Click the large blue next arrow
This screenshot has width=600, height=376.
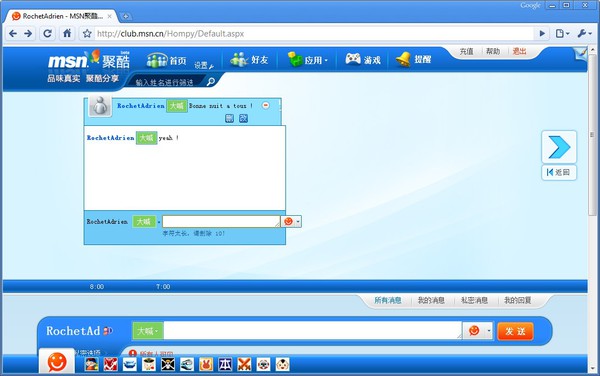click(x=559, y=147)
